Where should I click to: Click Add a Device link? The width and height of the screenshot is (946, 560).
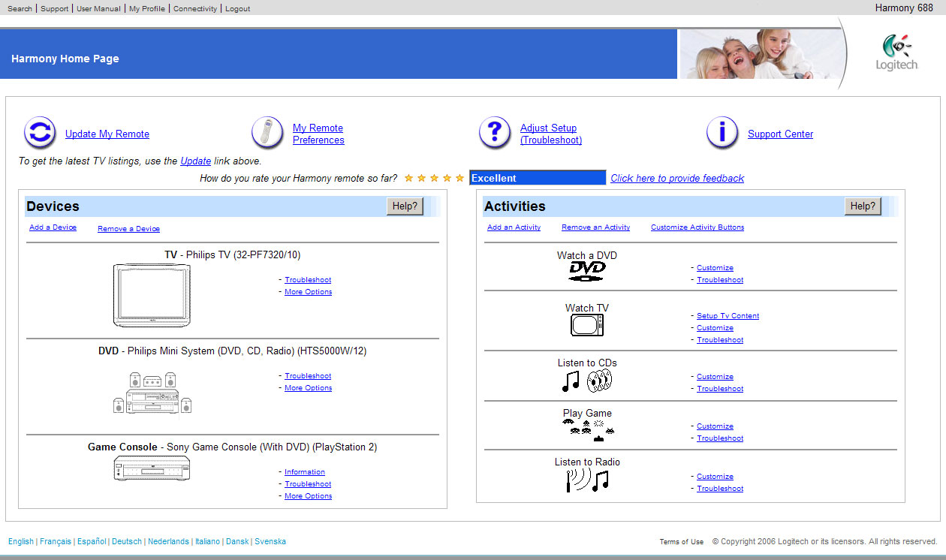coord(53,227)
